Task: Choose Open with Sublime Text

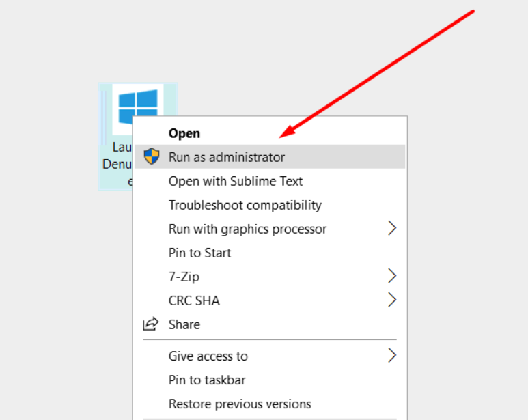Action: [x=236, y=181]
